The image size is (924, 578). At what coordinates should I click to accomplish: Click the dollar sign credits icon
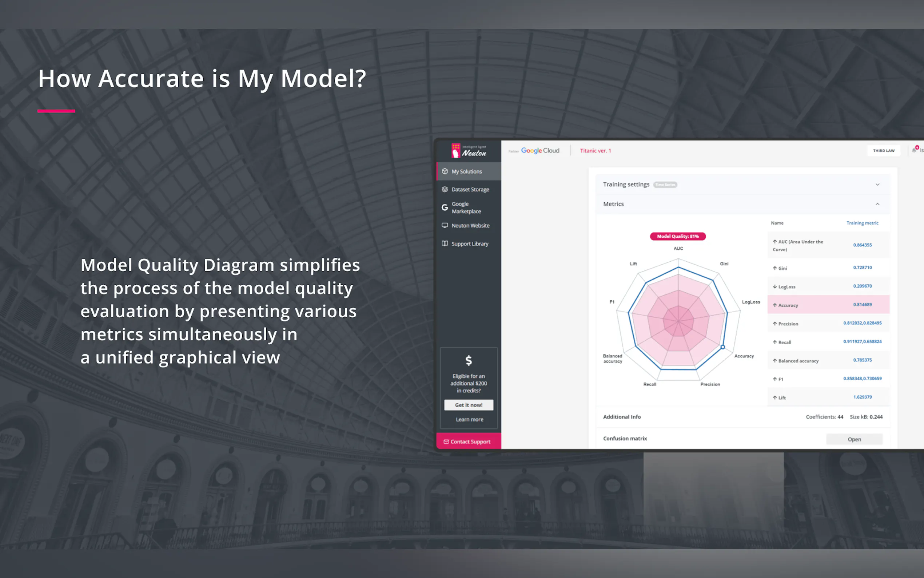[469, 360]
